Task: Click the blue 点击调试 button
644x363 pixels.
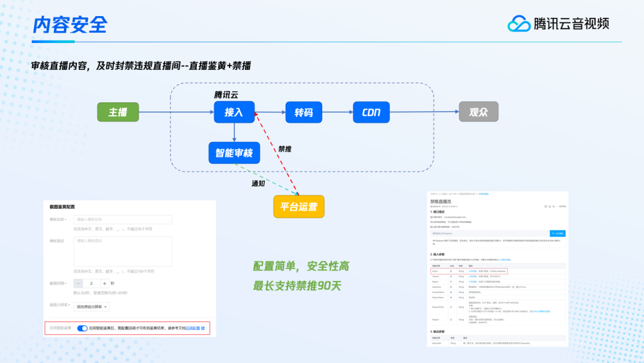Action: tap(558, 233)
